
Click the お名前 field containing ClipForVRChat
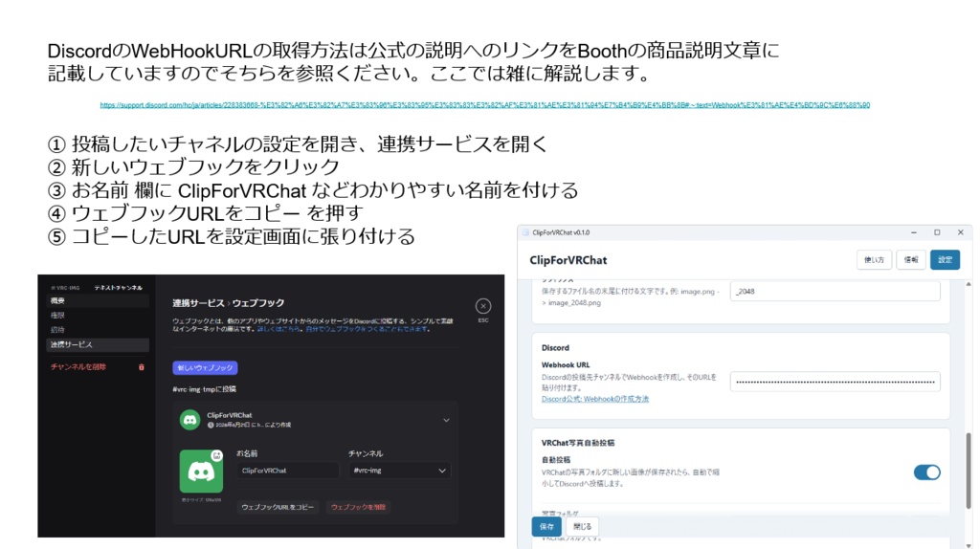click(287, 471)
